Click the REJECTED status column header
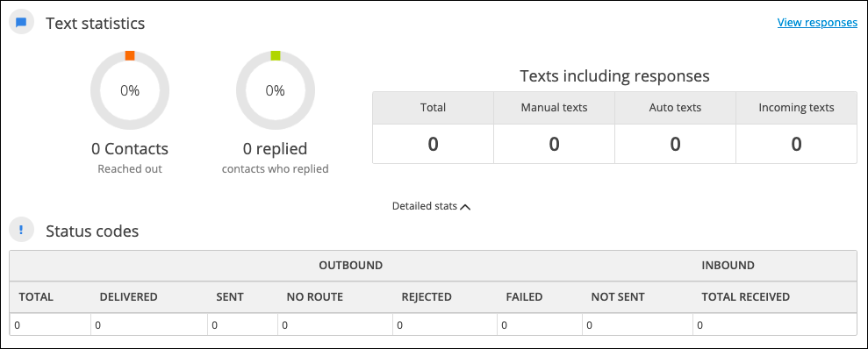The width and height of the screenshot is (868, 349). point(427,297)
